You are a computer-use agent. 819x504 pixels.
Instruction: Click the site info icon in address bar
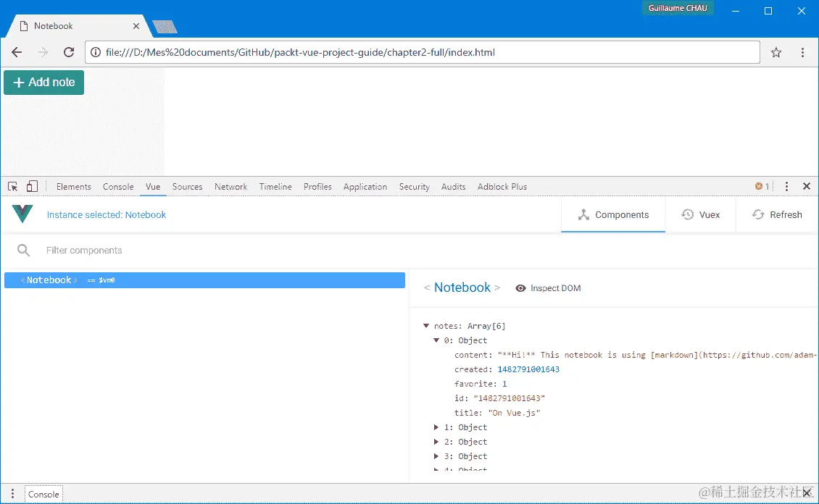tap(96, 52)
